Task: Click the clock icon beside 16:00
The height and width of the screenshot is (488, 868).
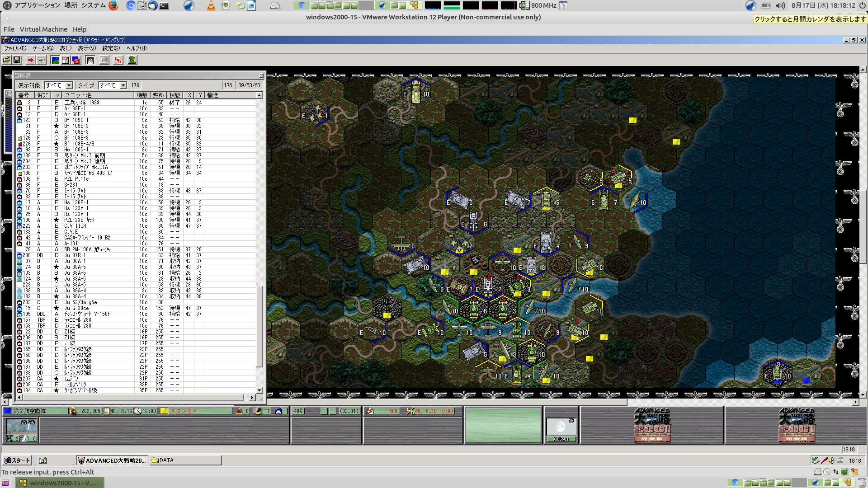Action: (x=138, y=411)
